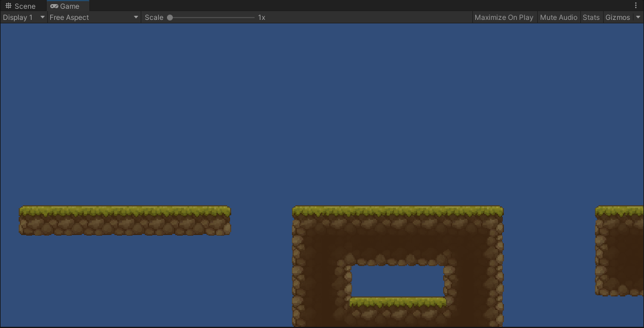Image resolution: width=644 pixels, height=328 pixels.
Task: Click the grid icon on Scene tab
Action: (x=8, y=6)
